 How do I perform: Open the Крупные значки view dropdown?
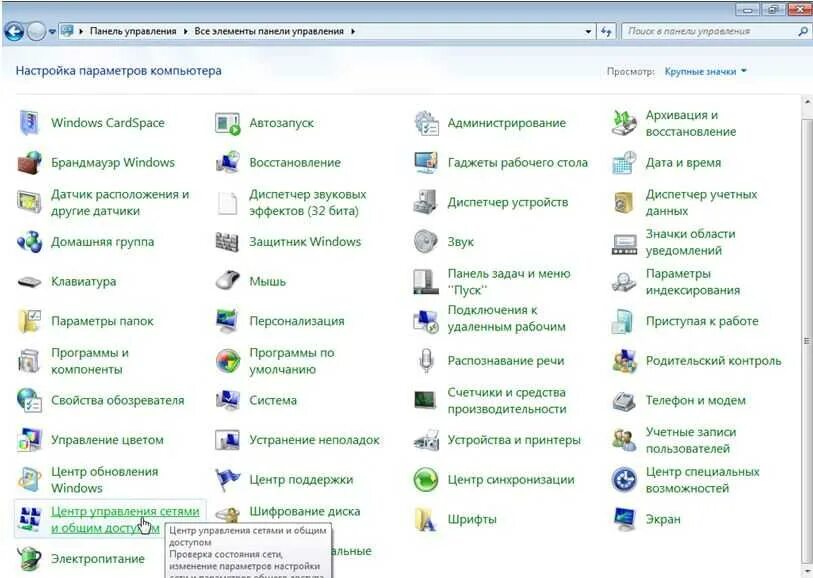[706, 72]
